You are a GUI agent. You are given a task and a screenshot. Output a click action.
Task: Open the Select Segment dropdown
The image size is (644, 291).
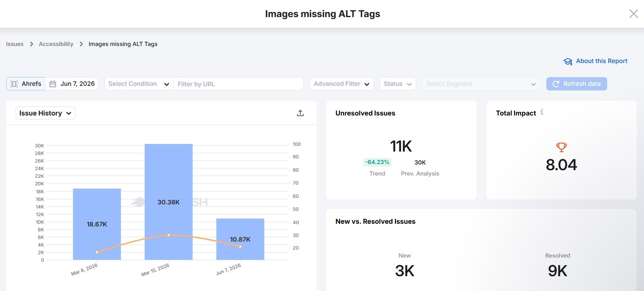point(481,84)
